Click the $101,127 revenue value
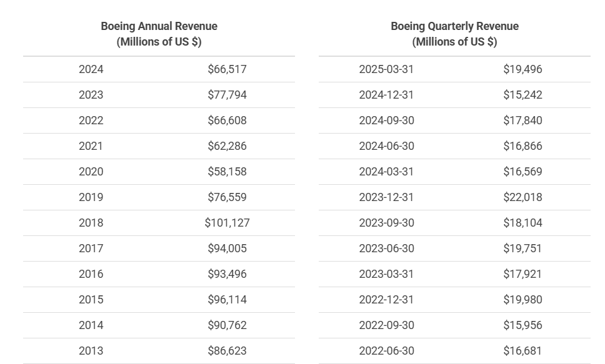The image size is (605, 364). tap(227, 223)
